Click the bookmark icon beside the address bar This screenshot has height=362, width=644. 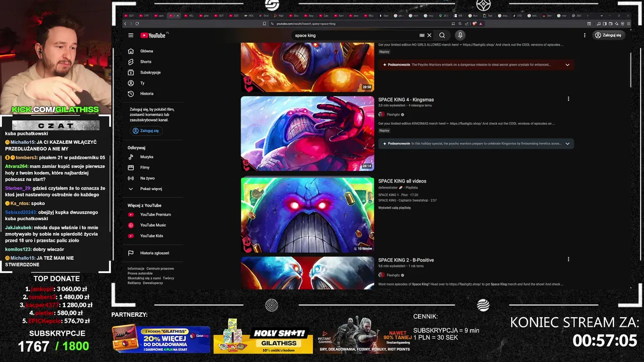(x=265, y=24)
